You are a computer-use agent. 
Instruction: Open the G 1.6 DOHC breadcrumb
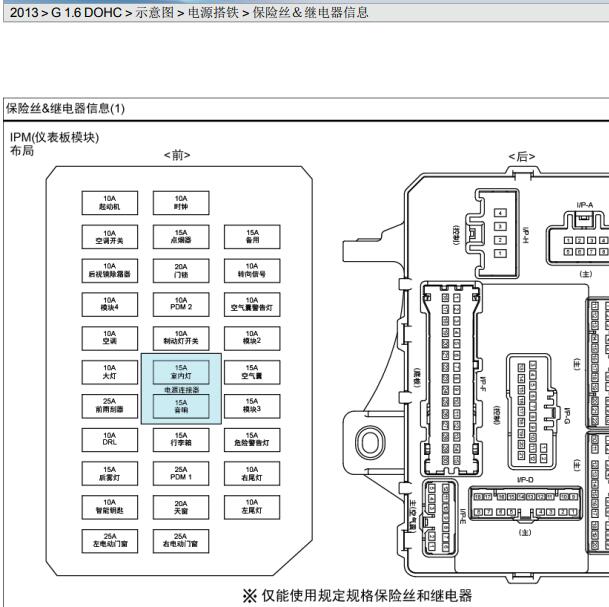click(x=86, y=13)
